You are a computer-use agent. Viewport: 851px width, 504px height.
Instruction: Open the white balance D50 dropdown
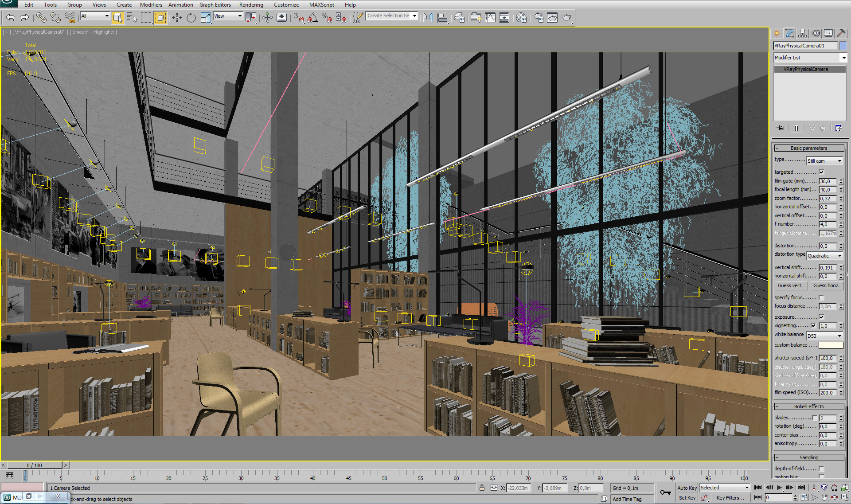(x=824, y=336)
